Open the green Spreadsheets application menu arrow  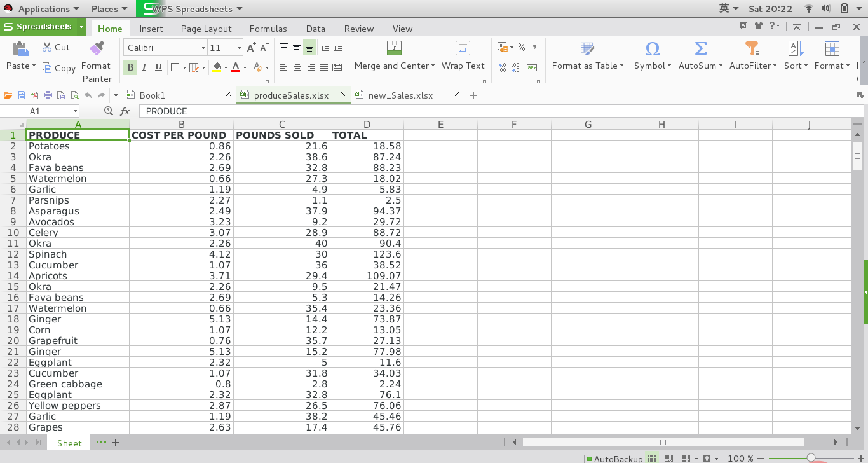[82, 27]
